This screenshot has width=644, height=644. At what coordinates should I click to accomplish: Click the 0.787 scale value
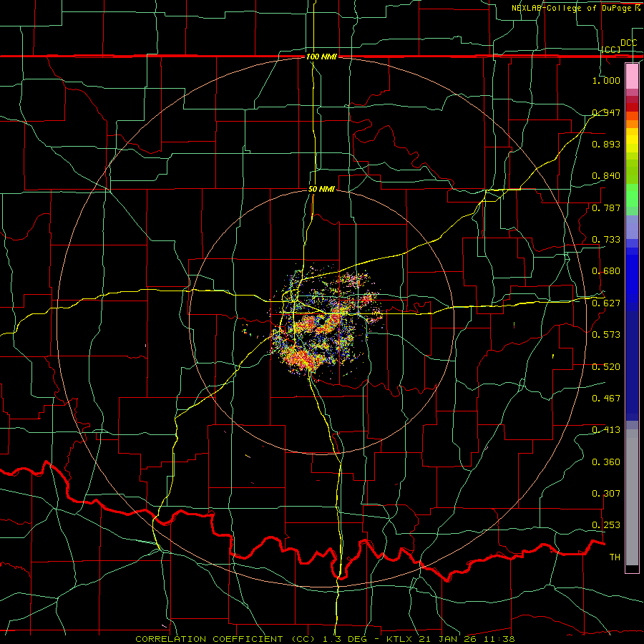pos(606,208)
